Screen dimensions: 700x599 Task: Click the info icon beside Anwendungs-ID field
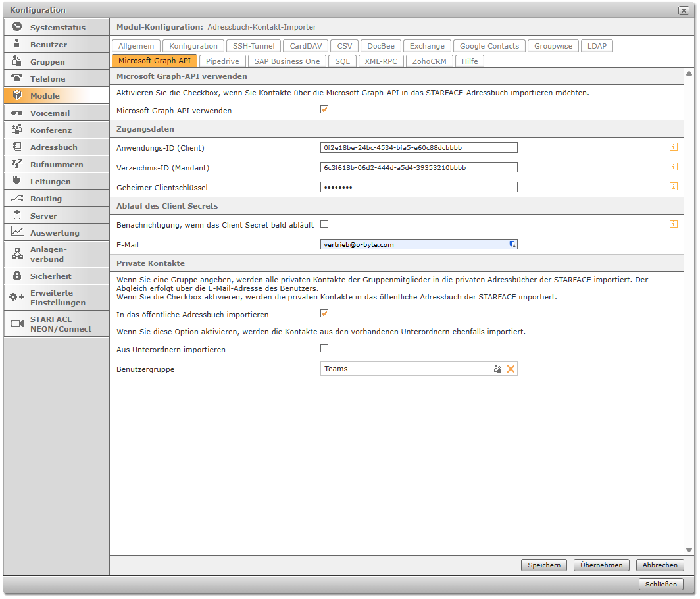point(673,147)
